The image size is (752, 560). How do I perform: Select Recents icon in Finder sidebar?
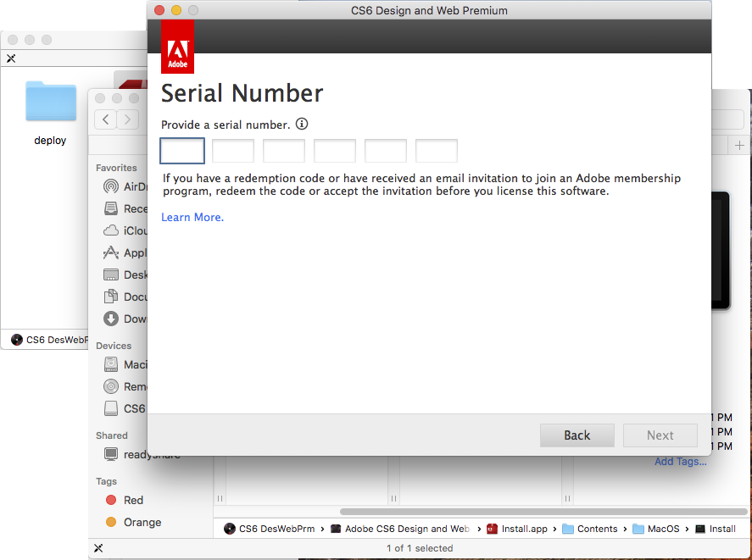(x=111, y=208)
